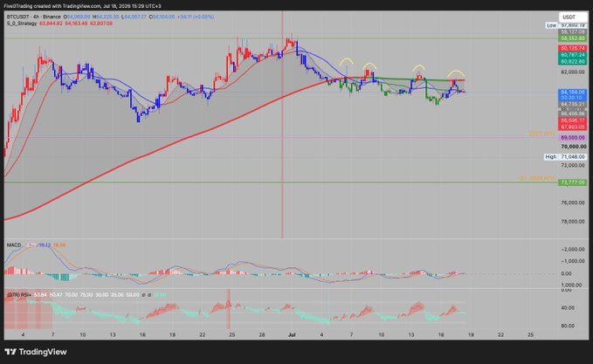Open the USDT currency selector
593x364 pixels.
[x=573, y=17]
